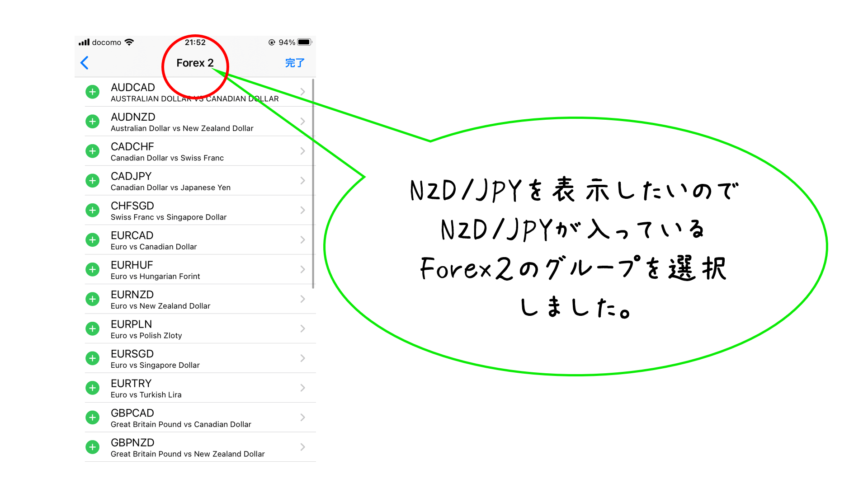Tap the green plus icon for AUDCAD
868x488 pixels.
[92, 92]
